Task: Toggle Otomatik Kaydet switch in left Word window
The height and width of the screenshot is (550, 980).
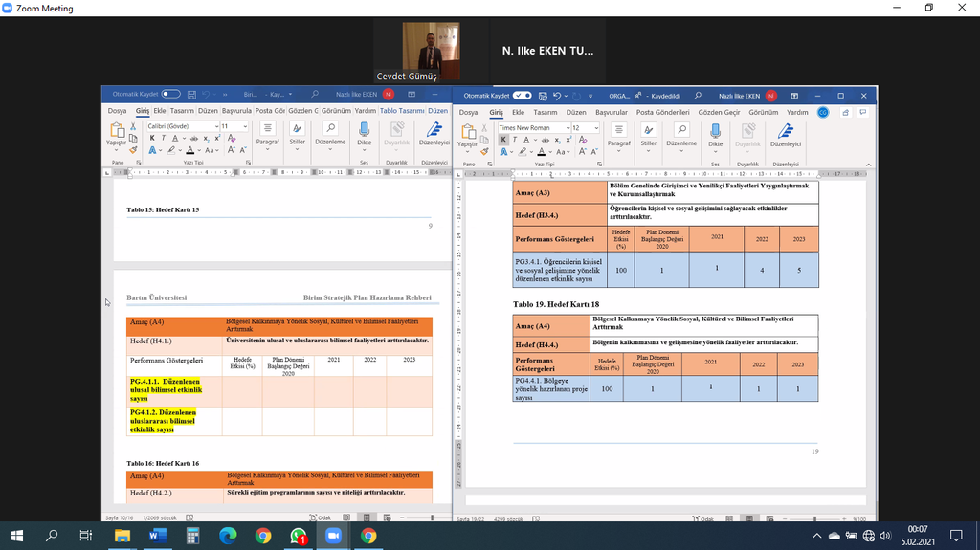Action: 170,95
